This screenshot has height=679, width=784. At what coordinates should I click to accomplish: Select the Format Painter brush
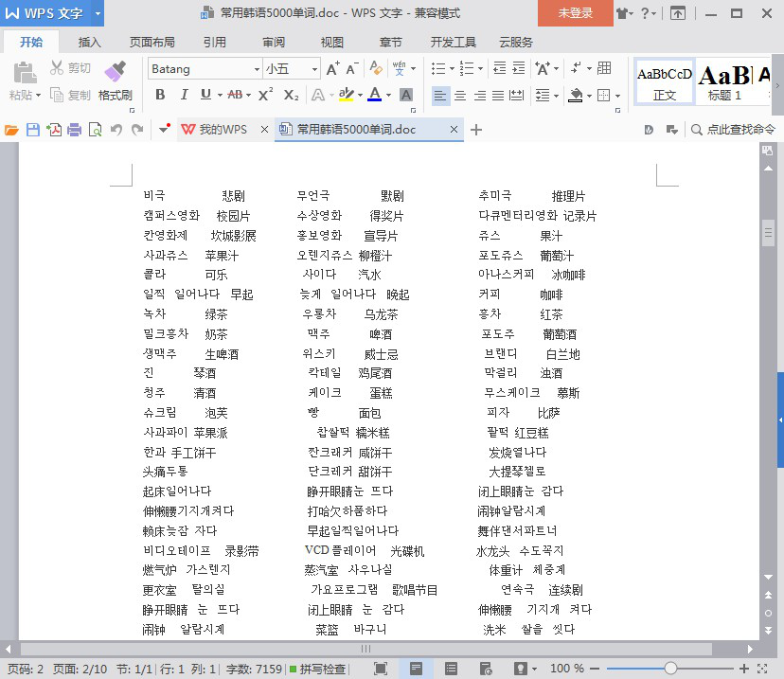(x=115, y=71)
